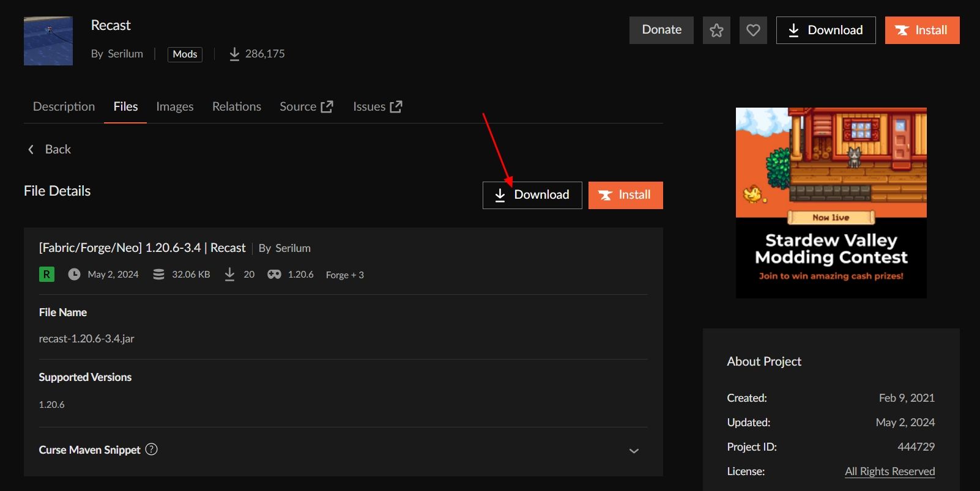Open the Source external link tab
This screenshot has width=980, height=491.
306,106
